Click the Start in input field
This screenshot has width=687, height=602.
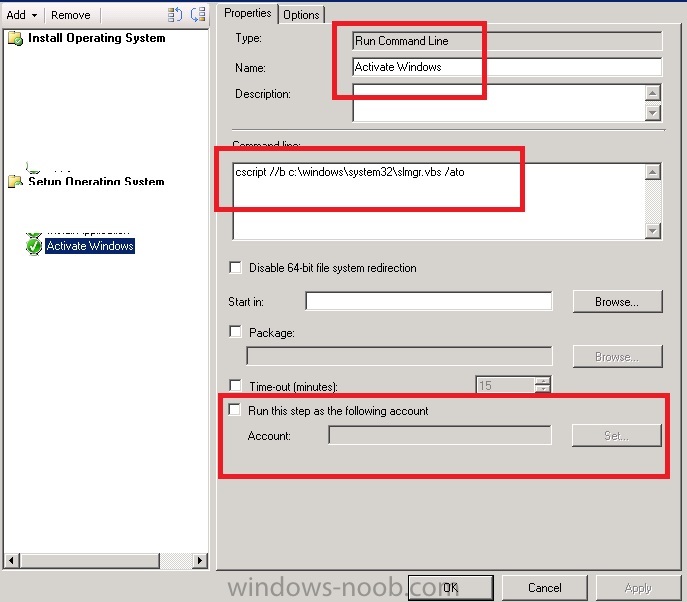[x=429, y=301]
